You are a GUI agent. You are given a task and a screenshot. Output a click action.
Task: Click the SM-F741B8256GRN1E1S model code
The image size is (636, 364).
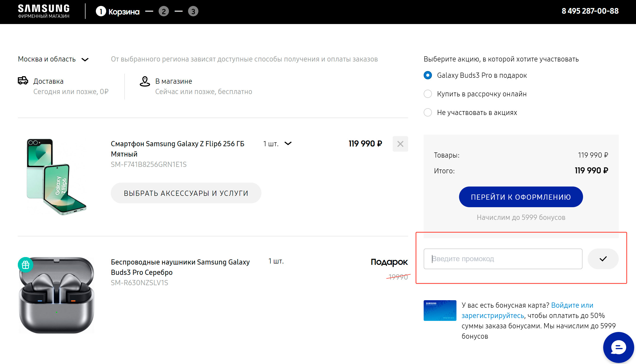tap(149, 165)
